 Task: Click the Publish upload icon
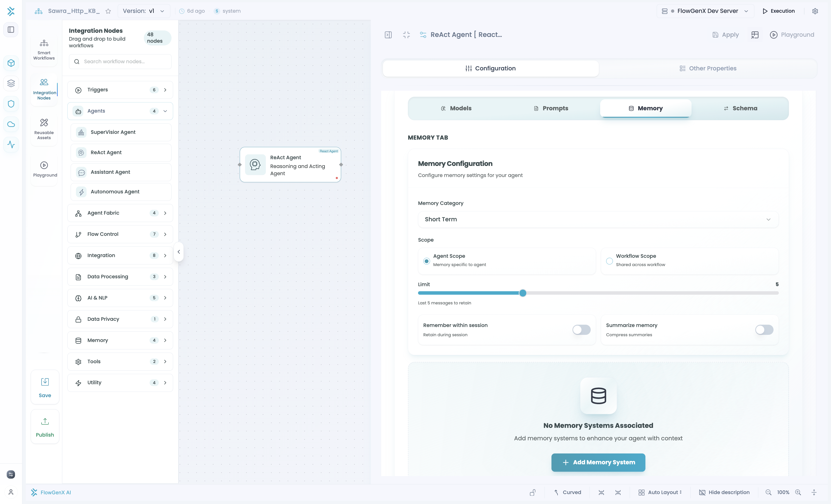click(x=45, y=421)
